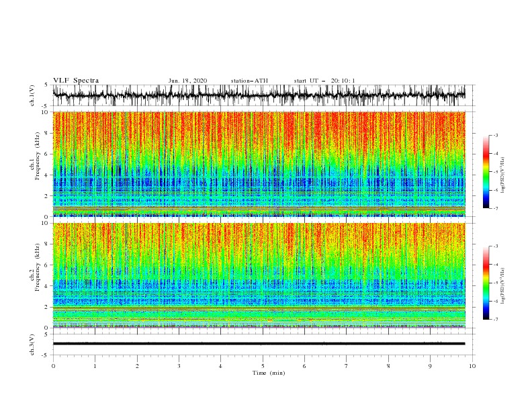Click the "4" tick on the time axis
The width and height of the screenshot is (532, 411).
tap(221, 366)
